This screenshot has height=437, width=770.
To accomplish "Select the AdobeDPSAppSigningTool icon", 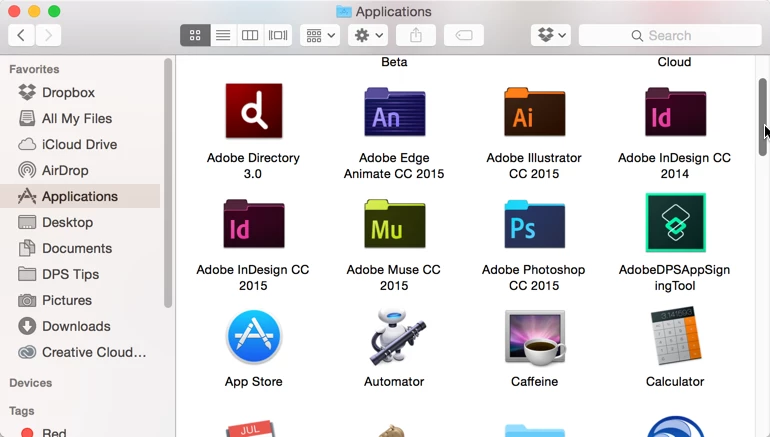I will [675, 222].
